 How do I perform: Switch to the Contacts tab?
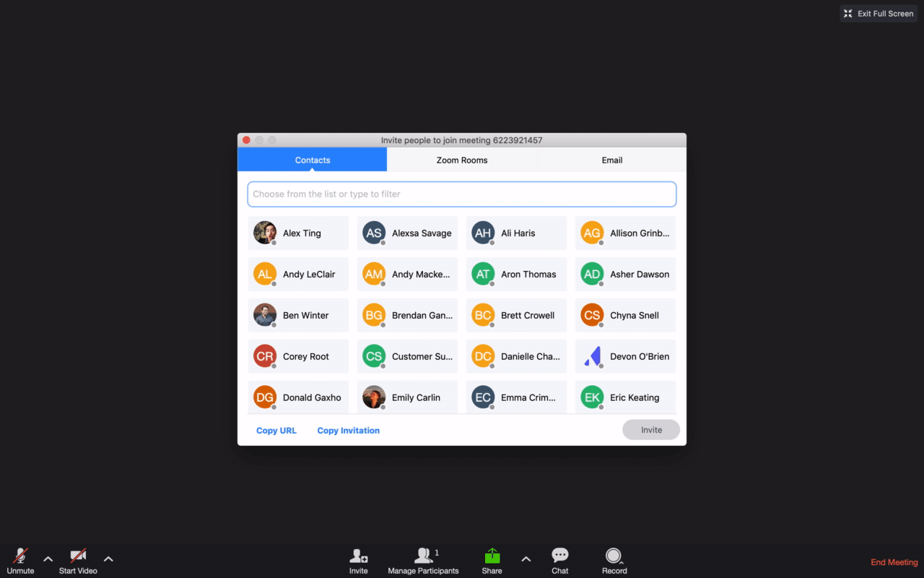(313, 160)
